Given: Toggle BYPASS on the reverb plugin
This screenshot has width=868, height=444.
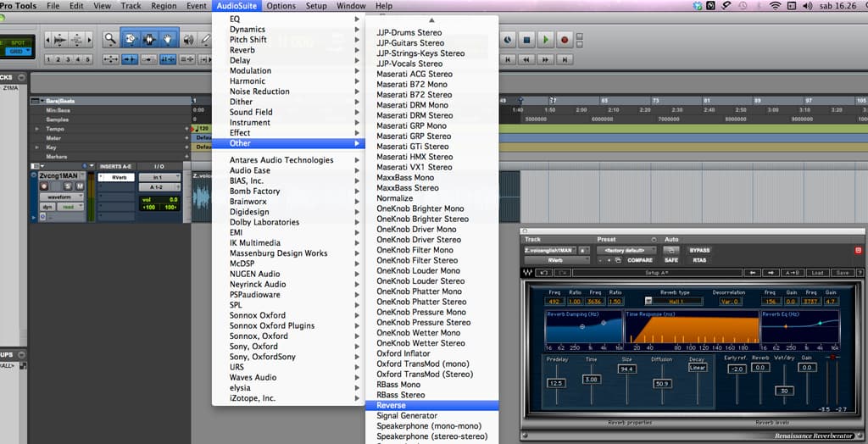Looking at the screenshot, I should (x=699, y=250).
